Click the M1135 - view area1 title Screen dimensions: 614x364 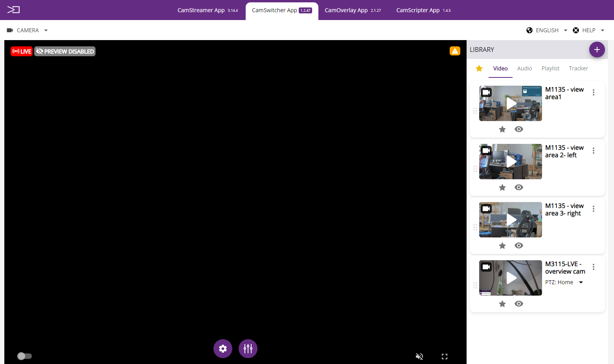[x=564, y=93]
